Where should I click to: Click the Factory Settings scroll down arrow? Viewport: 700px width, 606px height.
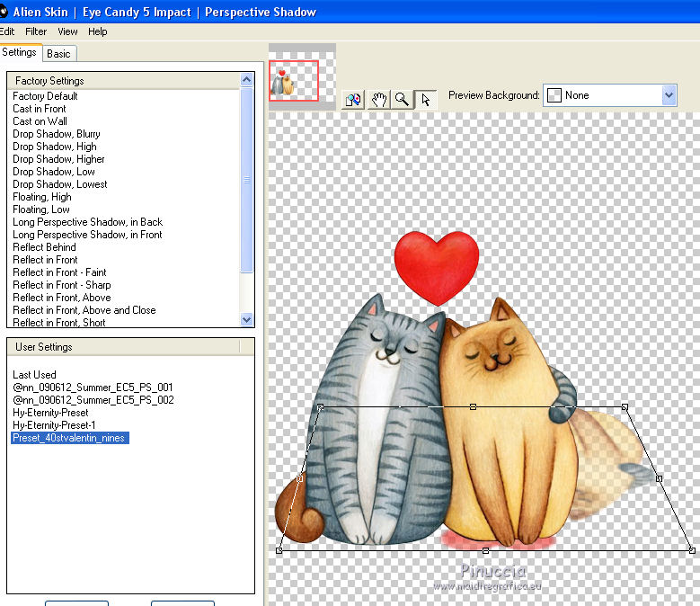(246, 320)
